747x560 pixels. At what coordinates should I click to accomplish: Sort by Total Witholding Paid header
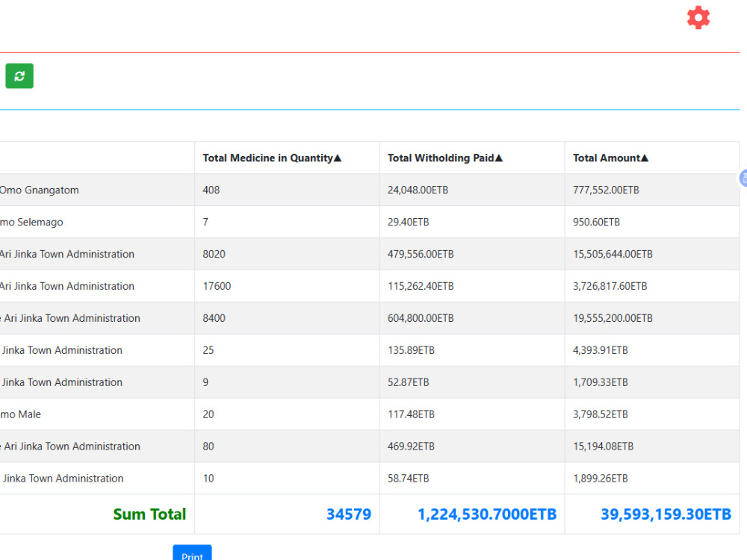pyautogui.click(x=445, y=158)
